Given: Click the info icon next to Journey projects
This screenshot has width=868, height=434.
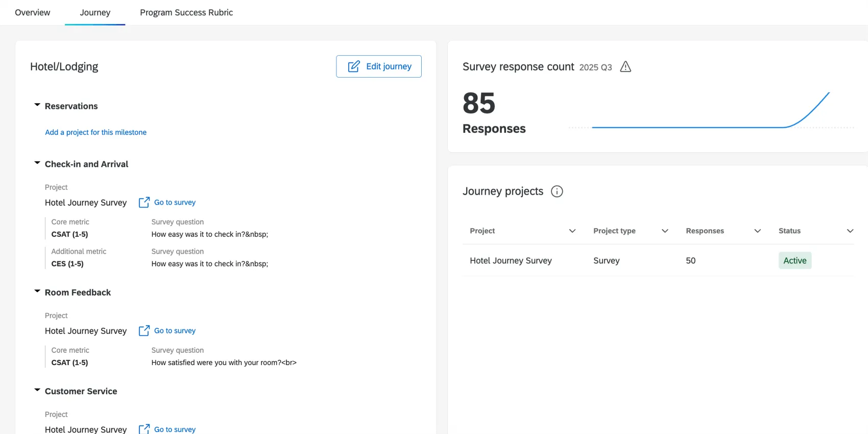Looking at the screenshot, I should [557, 191].
